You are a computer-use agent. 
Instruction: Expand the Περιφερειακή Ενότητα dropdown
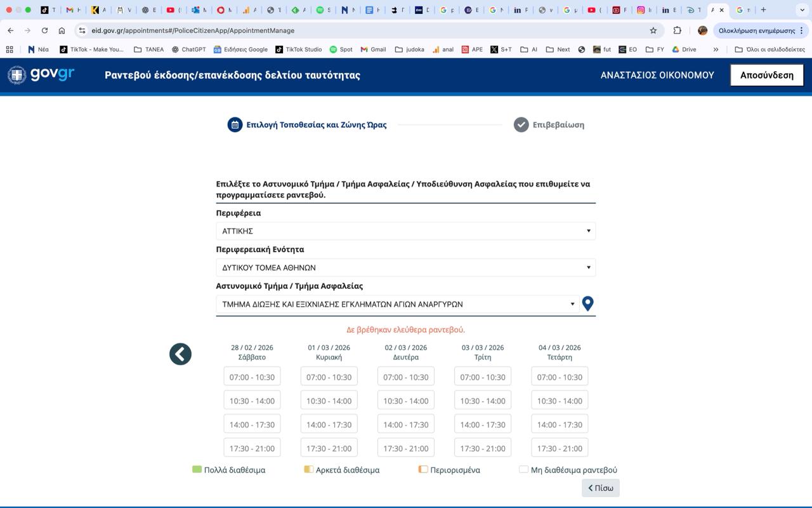(x=405, y=267)
